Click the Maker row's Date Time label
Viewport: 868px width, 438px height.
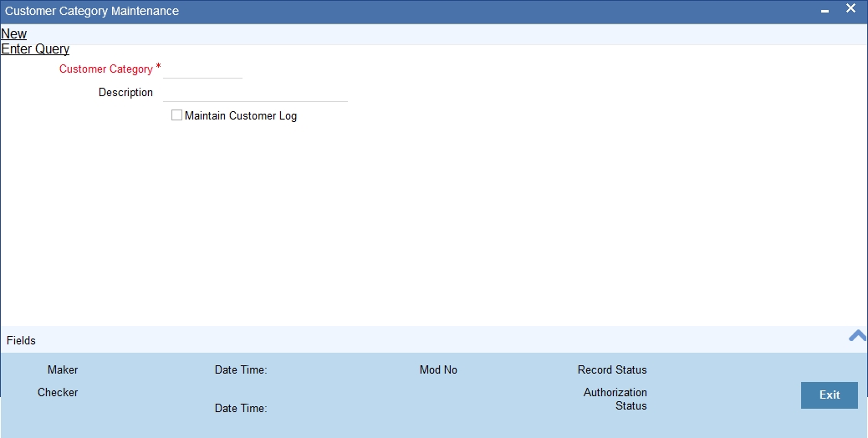(241, 370)
